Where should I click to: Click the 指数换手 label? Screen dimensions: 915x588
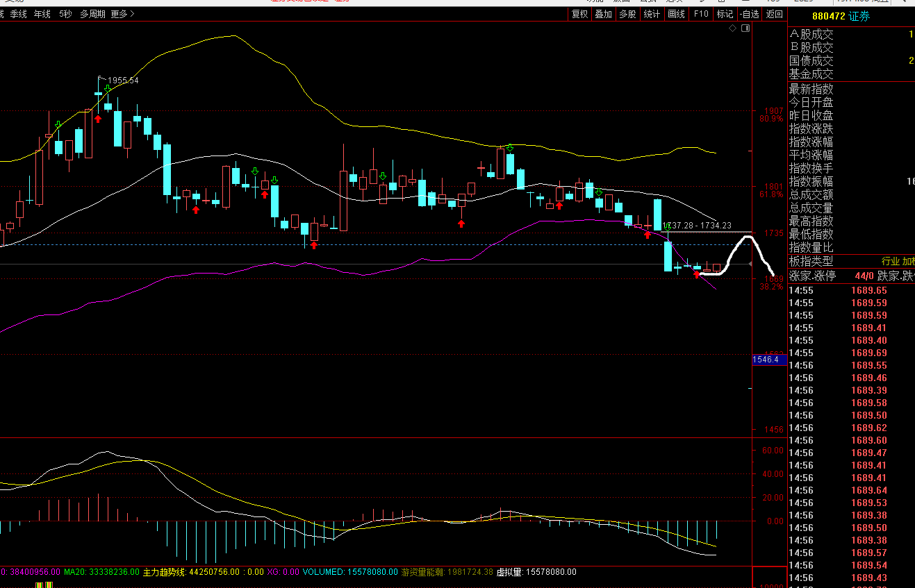tap(811, 168)
